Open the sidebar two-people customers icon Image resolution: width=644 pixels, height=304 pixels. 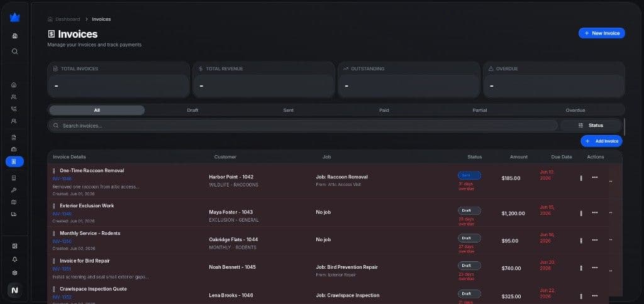[x=14, y=97]
